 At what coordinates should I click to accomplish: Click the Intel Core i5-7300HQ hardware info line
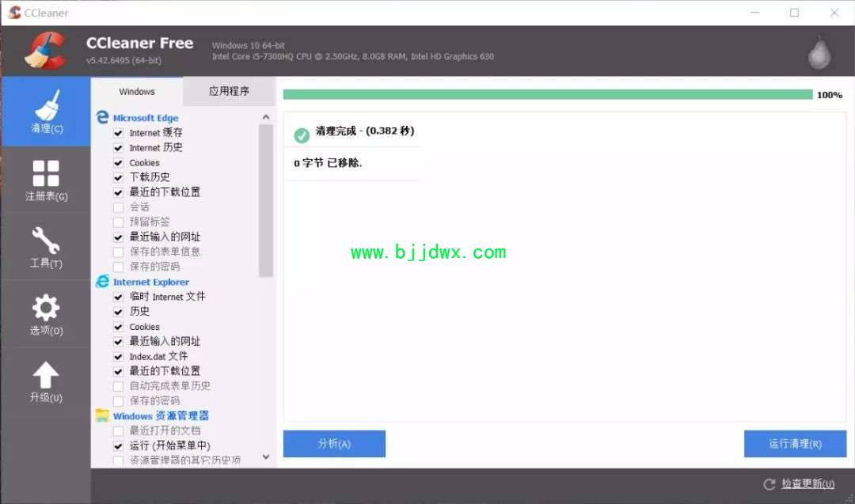(x=353, y=57)
